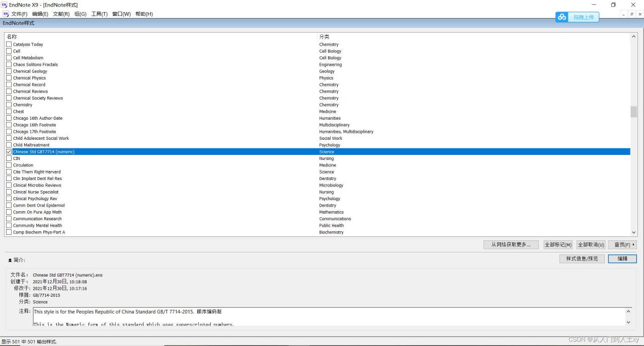The height and width of the screenshot is (346, 644).
Task: Click inside the 注释 comment text box
Action: tap(329, 317)
